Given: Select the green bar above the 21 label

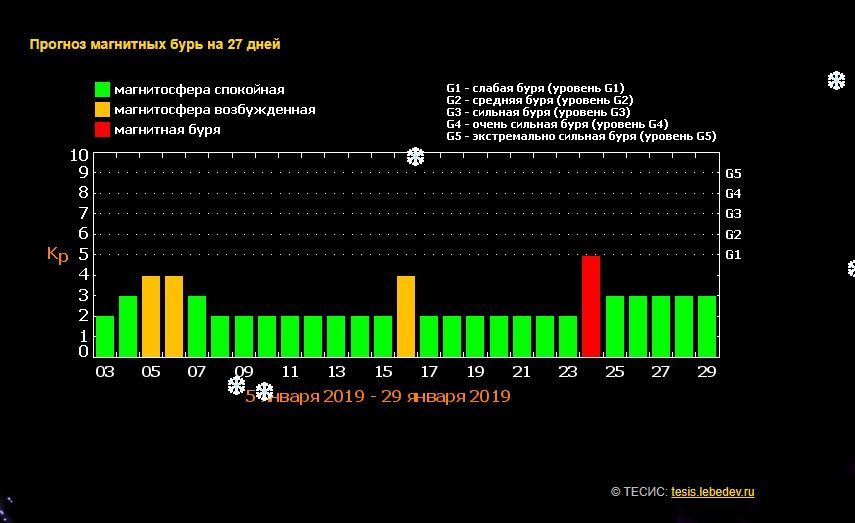Looking at the screenshot, I should coord(522,337).
